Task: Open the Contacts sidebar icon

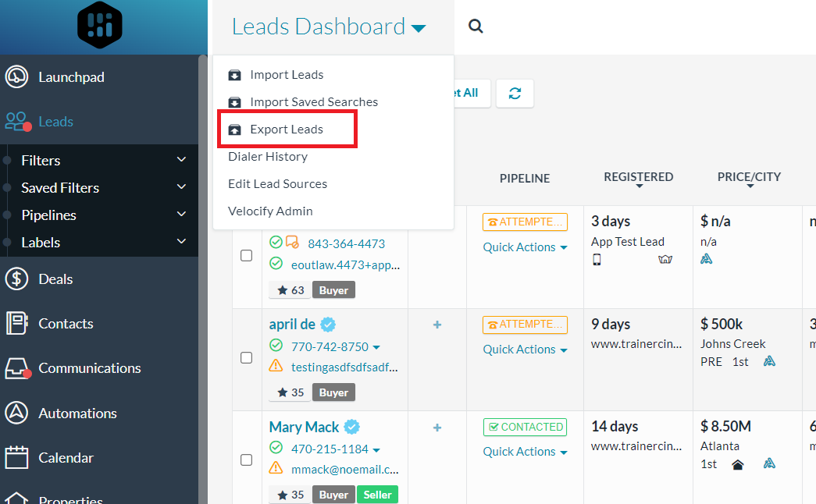Action: [16, 323]
